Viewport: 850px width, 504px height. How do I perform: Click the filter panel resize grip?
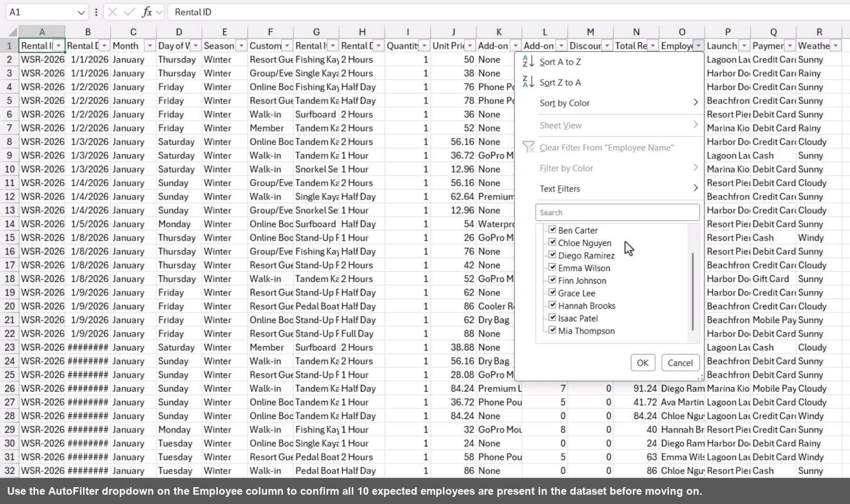click(700, 378)
